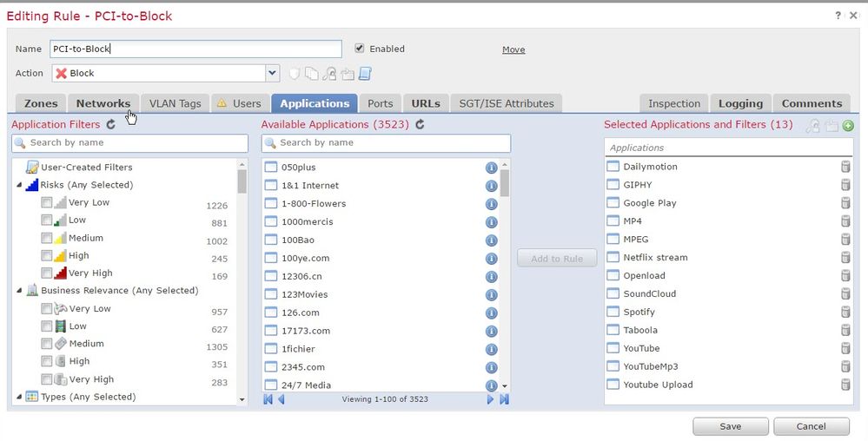The height and width of the screenshot is (441, 868).
Task: Open the Logging tab
Action: pyautogui.click(x=740, y=103)
